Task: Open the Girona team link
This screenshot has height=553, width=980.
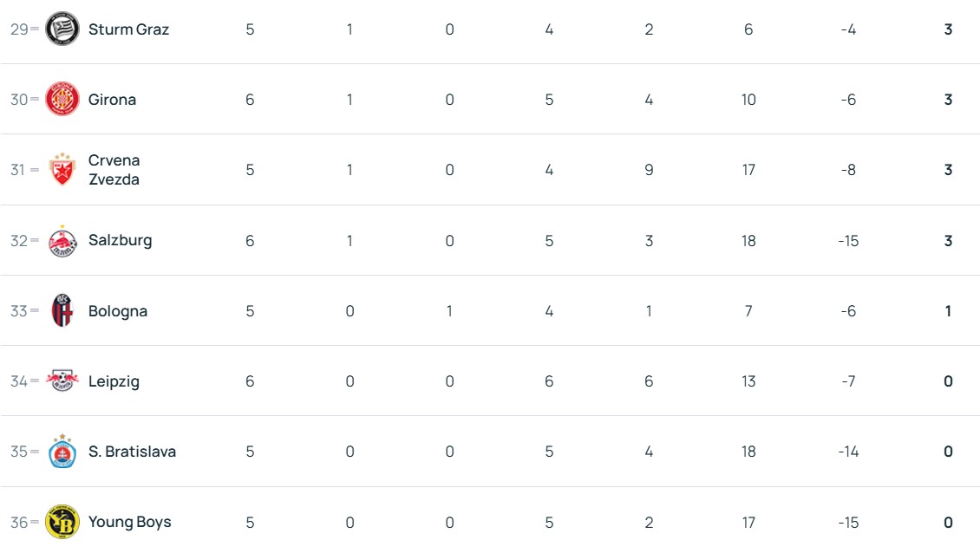Action: 112,100
